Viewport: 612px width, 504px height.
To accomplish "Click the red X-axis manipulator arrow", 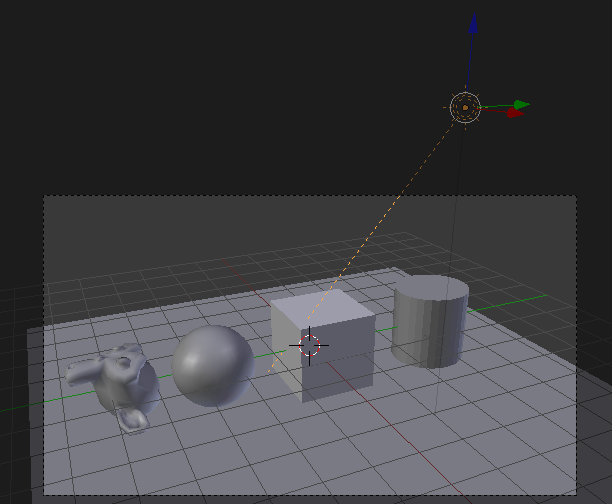I will [515, 113].
